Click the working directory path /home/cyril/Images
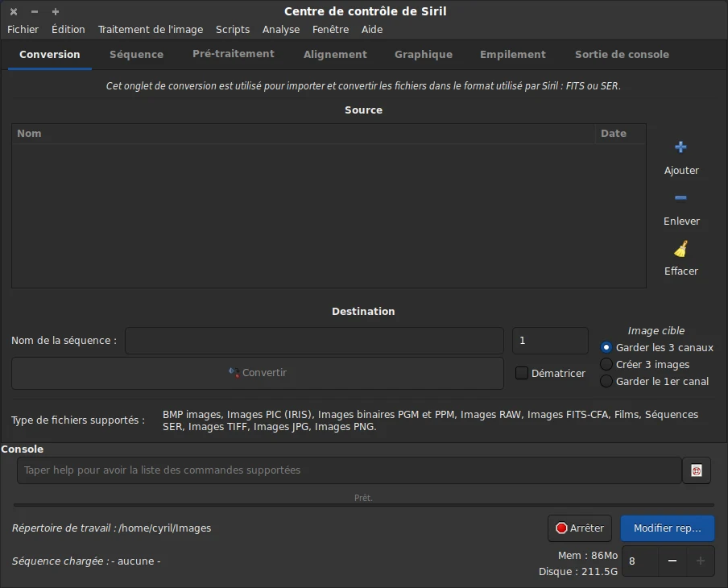The width and height of the screenshot is (728, 588). click(x=165, y=528)
